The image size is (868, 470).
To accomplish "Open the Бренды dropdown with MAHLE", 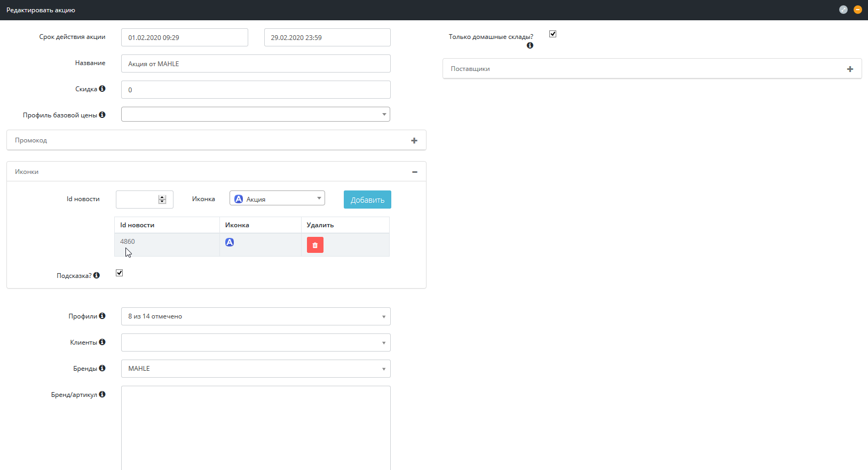I will 256,369.
